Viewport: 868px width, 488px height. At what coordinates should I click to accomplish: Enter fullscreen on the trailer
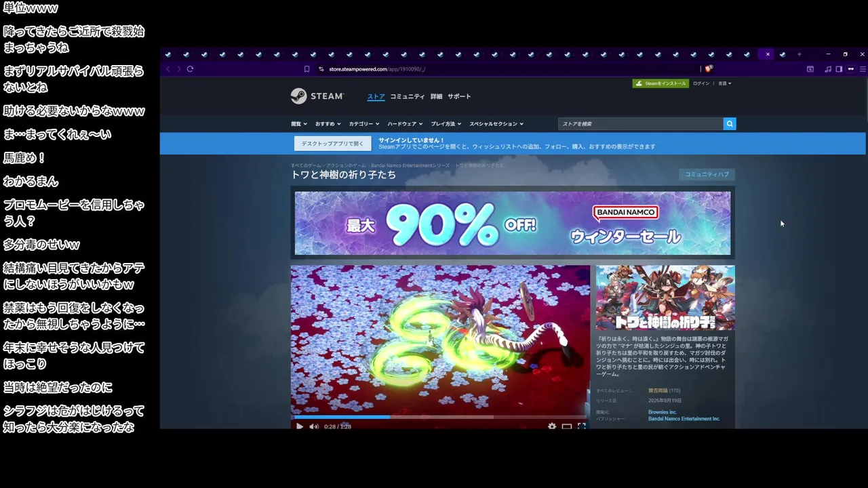tap(582, 426)
